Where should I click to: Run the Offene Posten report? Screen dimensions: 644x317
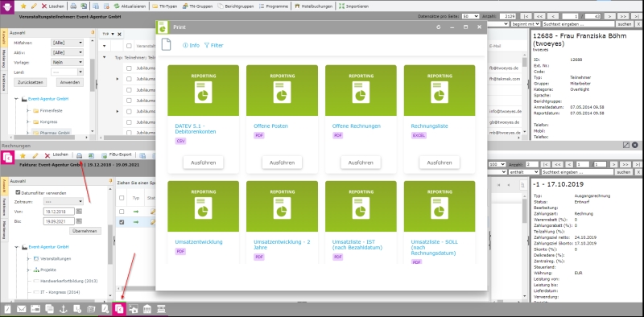pyautogui.click(x=283, y=163)
